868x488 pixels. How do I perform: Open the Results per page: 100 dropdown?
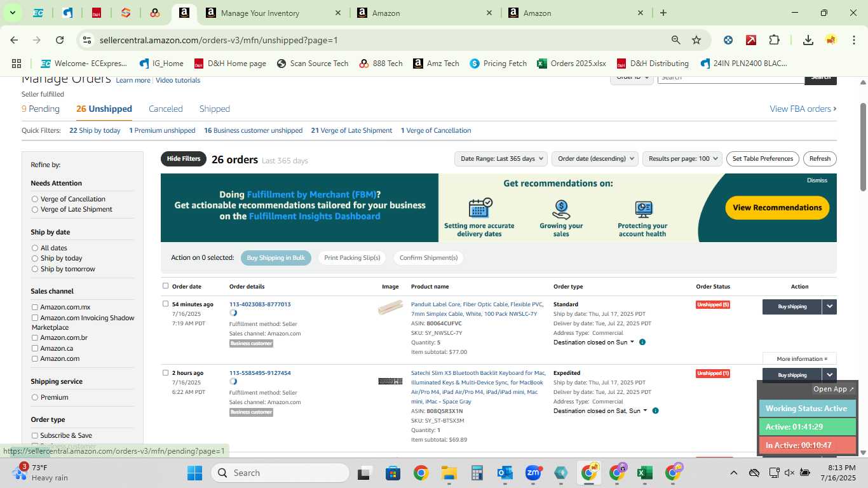pos(682,159)
